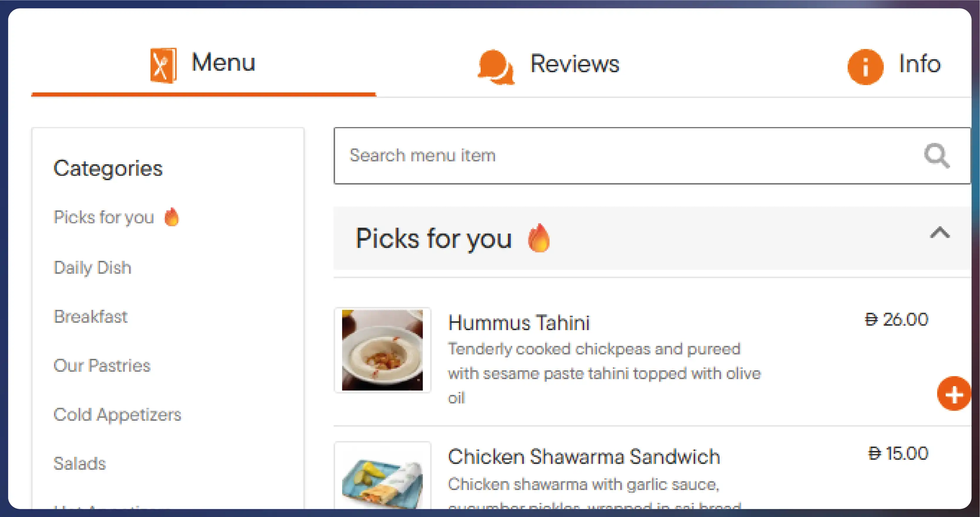The width and height of the screenshot is (980, 517).
Task: Open the Daily Dish category
Action: (x=92, y=267)
